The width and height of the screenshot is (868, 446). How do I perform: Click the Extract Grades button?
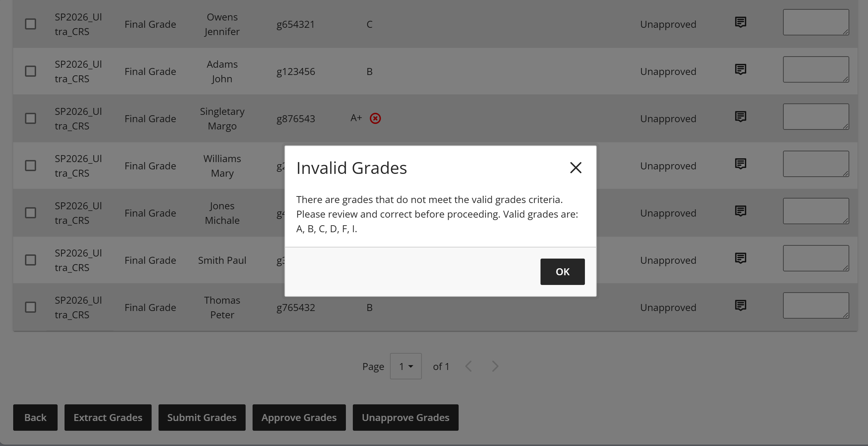coord(108,417)
